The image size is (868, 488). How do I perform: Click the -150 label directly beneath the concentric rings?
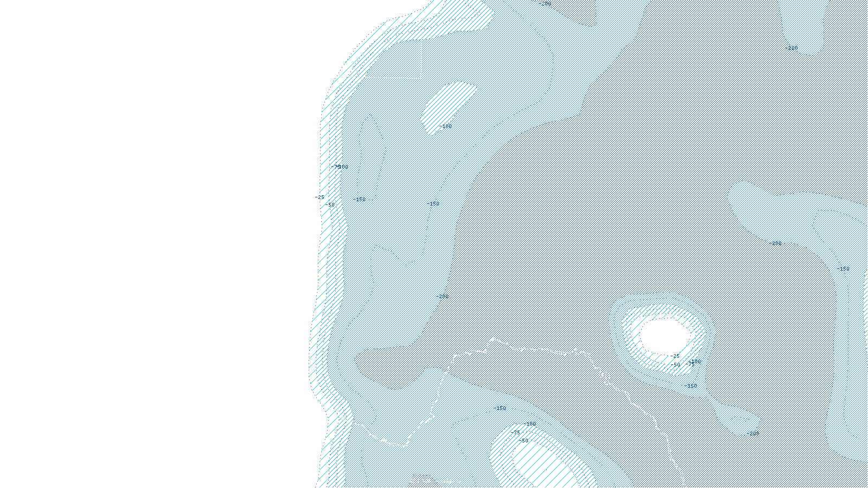point(690,386)
